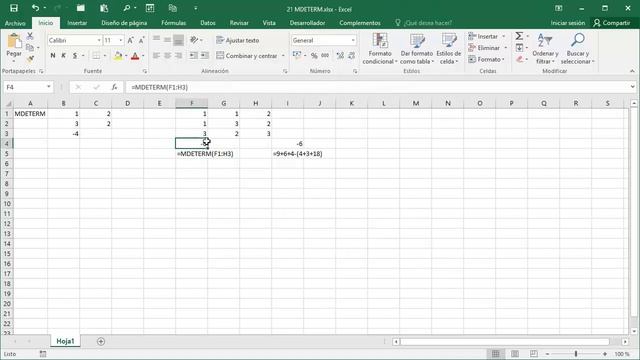Switch to the Fórmulas tab
This screenshot has height=360, width=640.
[173, 23]
